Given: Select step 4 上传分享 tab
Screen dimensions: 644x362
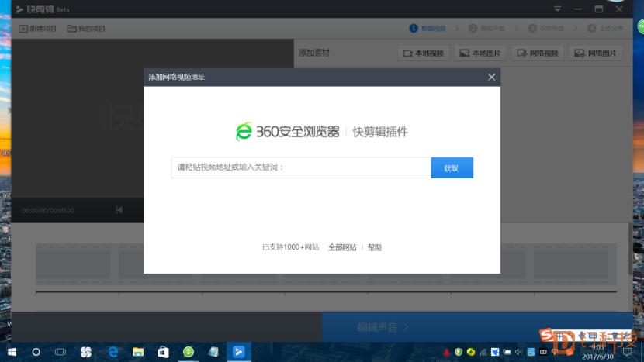Looking at the screenshot, I should pos(605,28).
